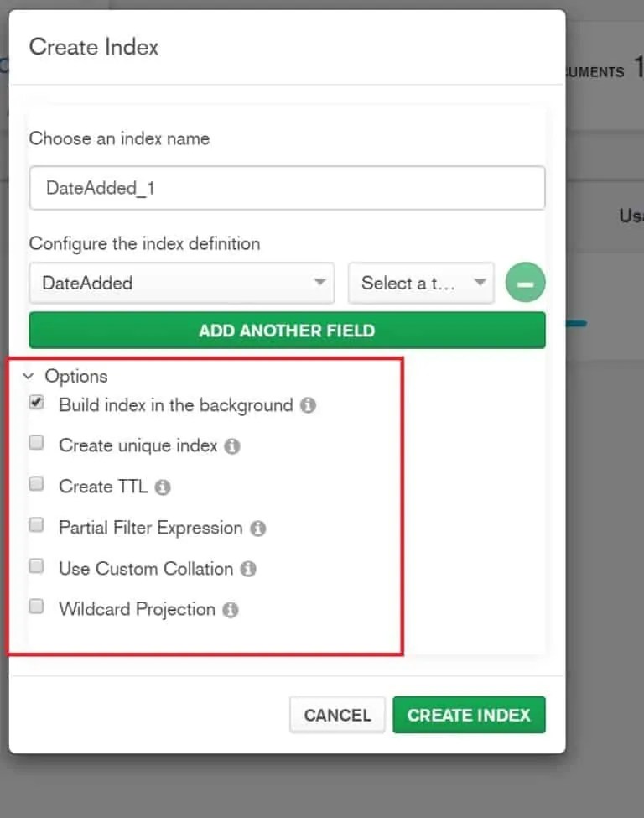644x818 pixels.
Task: Remove the DateAdded field with the minus button
Action: coord(525,284)
